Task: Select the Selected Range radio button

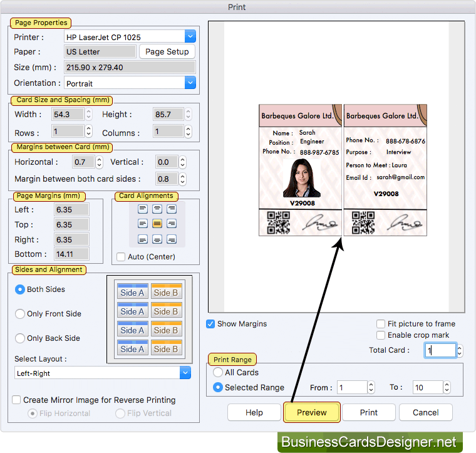Action: [x=218, y=387]
